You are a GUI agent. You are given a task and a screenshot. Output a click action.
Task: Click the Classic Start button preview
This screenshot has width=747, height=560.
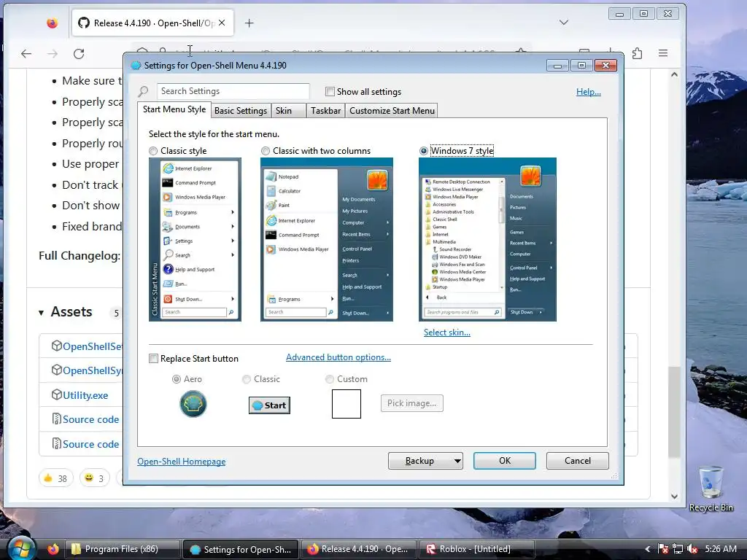pyautogui.click(x=269, y=405)
